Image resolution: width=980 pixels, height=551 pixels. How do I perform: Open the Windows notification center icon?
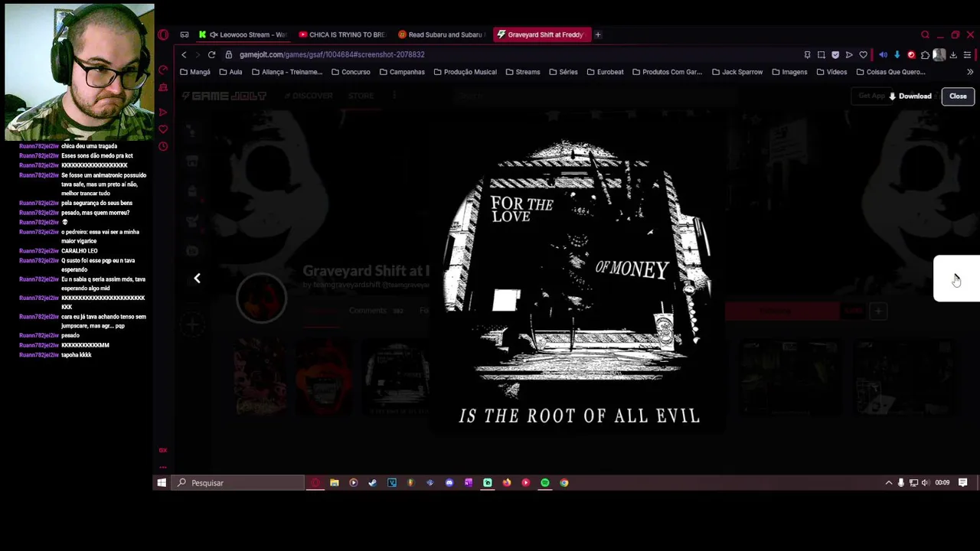point(963,483)
